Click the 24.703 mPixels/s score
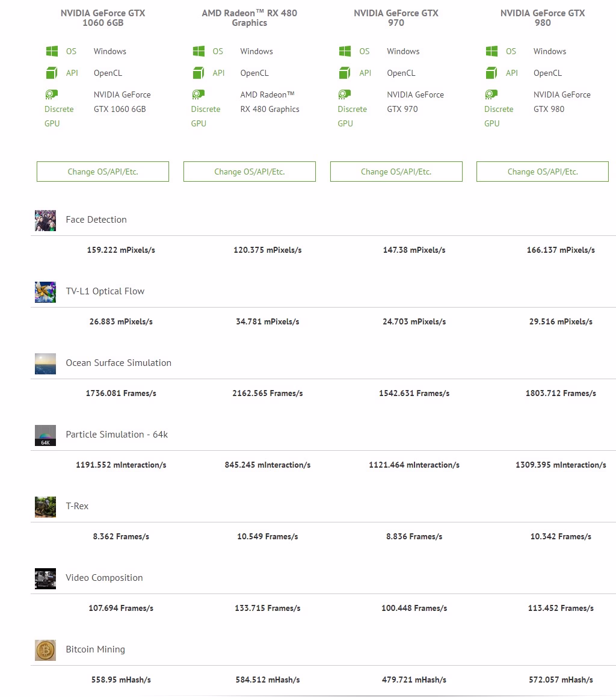Image resolution: width=616 pixels, height=697 pixels. pyautogui.click(x=414, y=321)
